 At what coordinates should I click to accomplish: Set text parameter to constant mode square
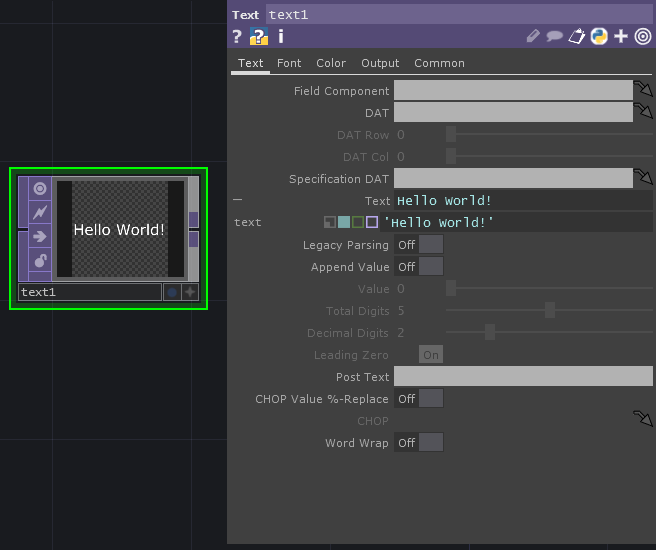click(330, 222)
